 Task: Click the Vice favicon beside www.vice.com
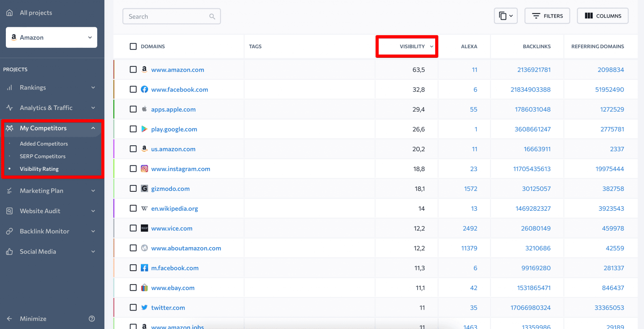144,228
